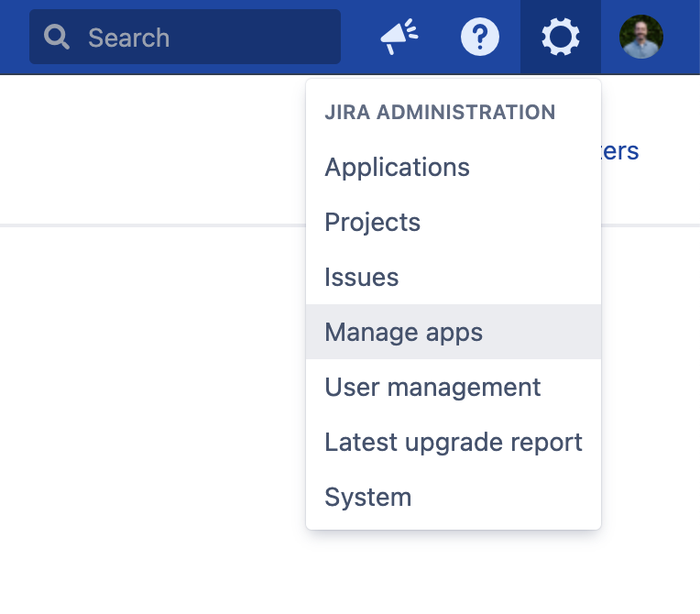The height and width of the screenshot is (614, 700).
Task: Open the user profile avatar
Action: tap(641, 37)
